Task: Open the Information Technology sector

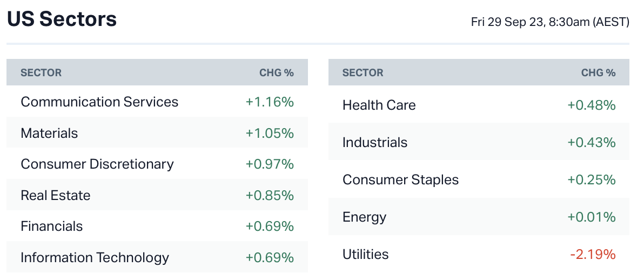Action: 95,257
